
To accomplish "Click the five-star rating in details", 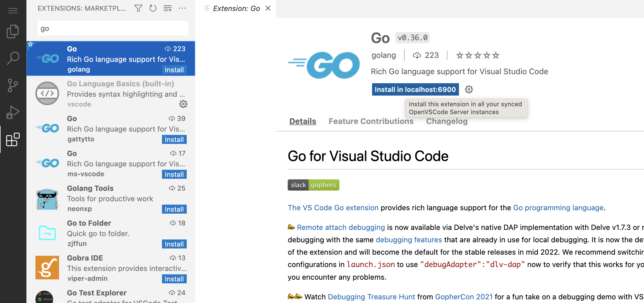I will pos(478,55).
